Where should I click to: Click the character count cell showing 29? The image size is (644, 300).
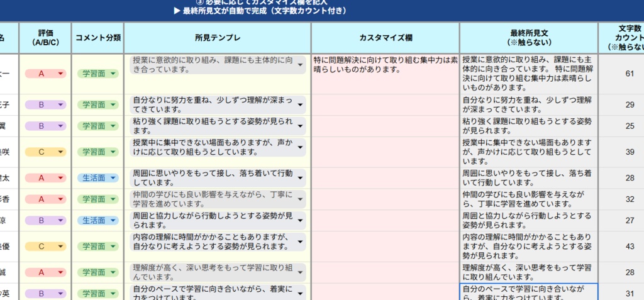pyautogui.click(x=621, y=105)
